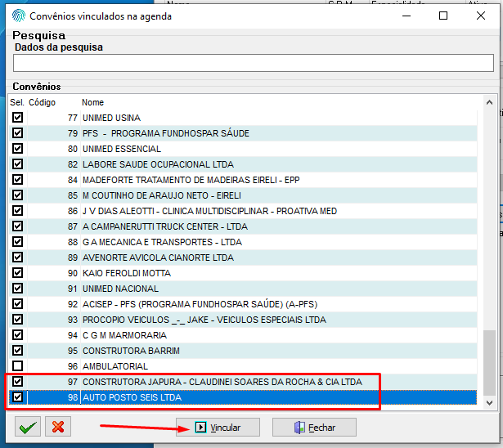Uncheck the UNIMED USINA checkbox
This screenshot has width=503, height=448.
[x=18, y=118]
